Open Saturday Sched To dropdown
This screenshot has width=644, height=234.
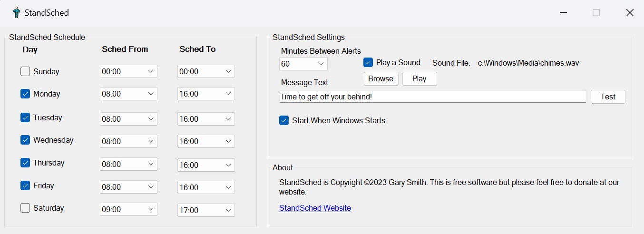click(x=206, y=210)
